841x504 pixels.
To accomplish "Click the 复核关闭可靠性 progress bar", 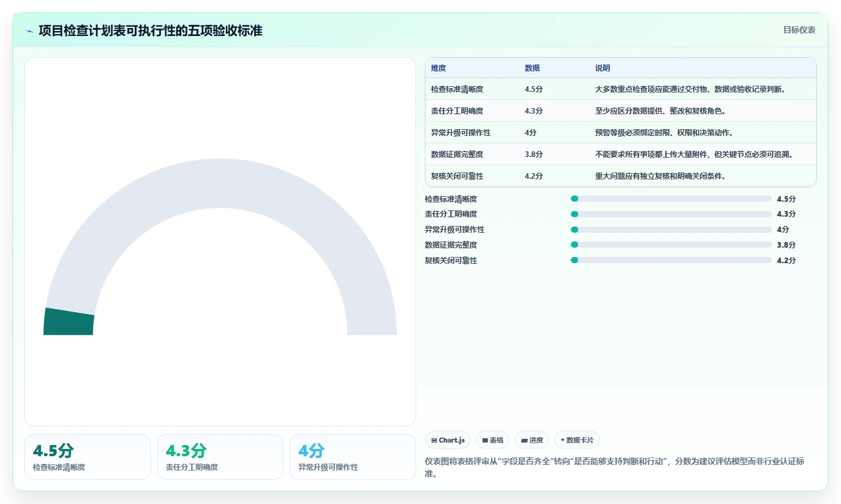I will 671,261.
